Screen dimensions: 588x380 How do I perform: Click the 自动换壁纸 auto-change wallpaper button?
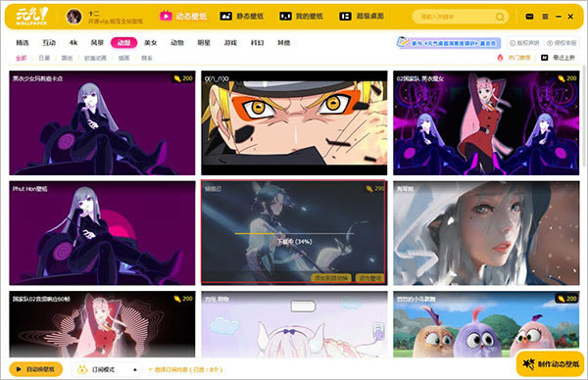pos(36,369)
